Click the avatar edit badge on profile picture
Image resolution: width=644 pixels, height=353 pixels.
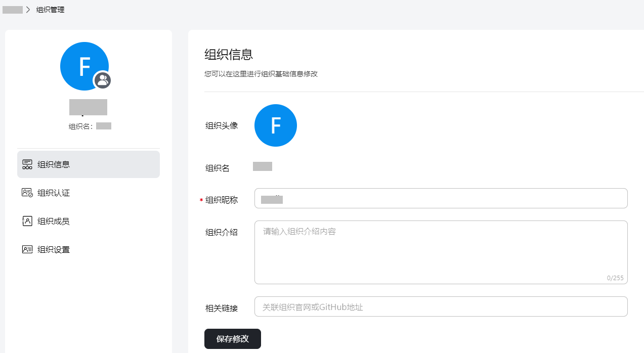point(103,80)
